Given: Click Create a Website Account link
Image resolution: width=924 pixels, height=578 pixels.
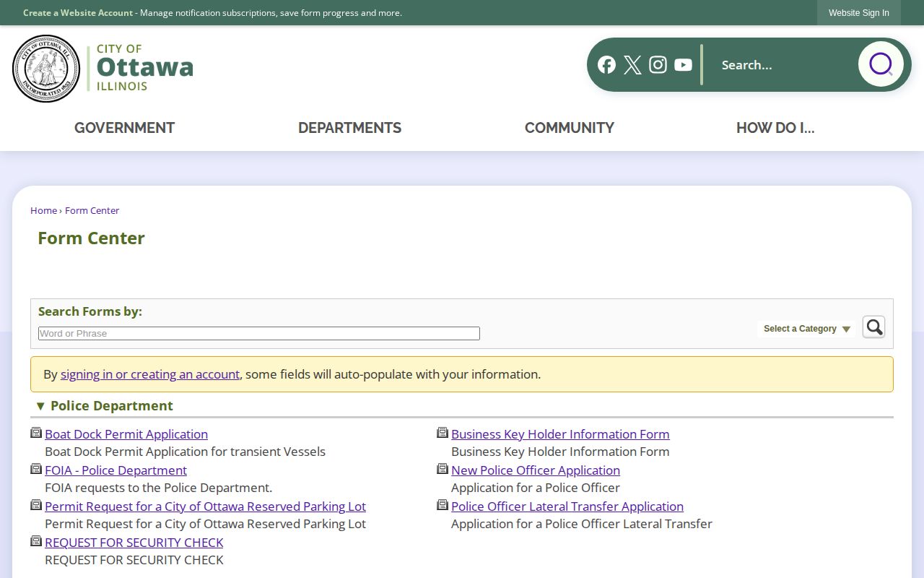Looking at the screenshot, I should click(78, 13).
